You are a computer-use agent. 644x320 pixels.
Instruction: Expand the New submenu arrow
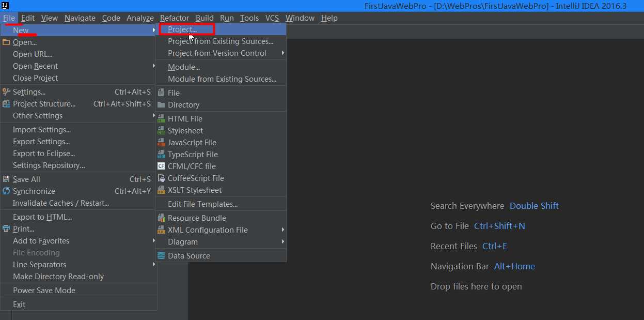point(153,31)
